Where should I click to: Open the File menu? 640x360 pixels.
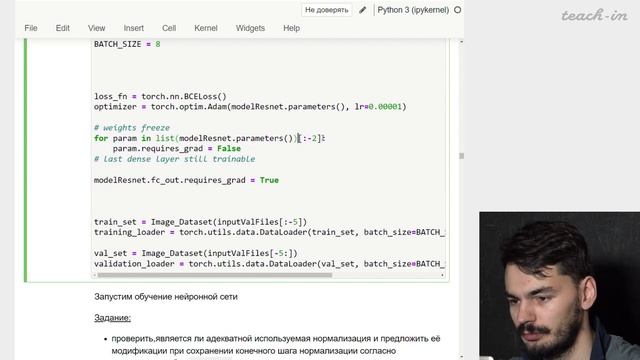pos(31,28)
